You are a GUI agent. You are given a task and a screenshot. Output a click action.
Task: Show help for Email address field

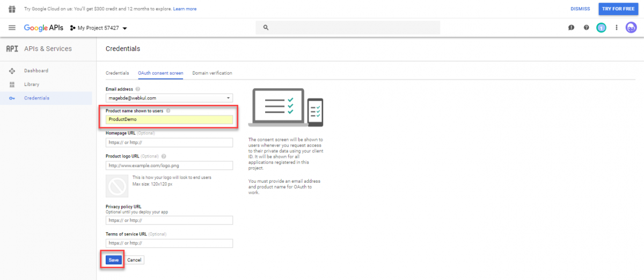(x=138, y=89)
